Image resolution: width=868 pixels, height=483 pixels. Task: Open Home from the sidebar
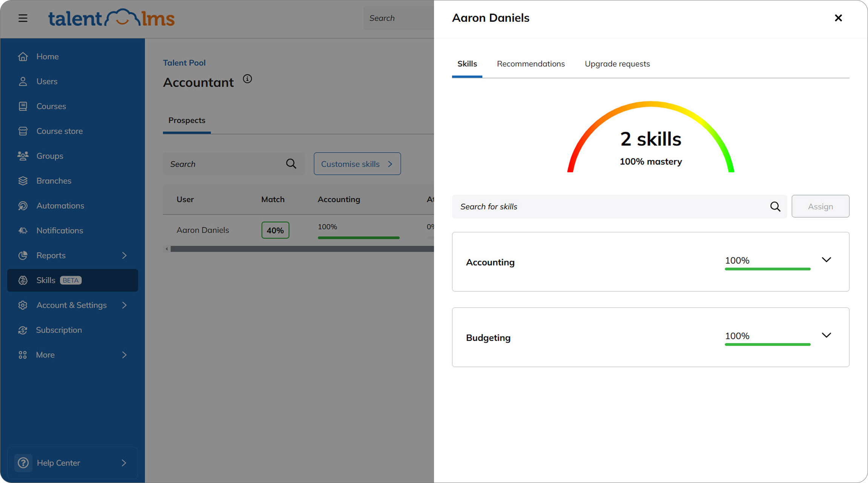[x=72, y=57]
